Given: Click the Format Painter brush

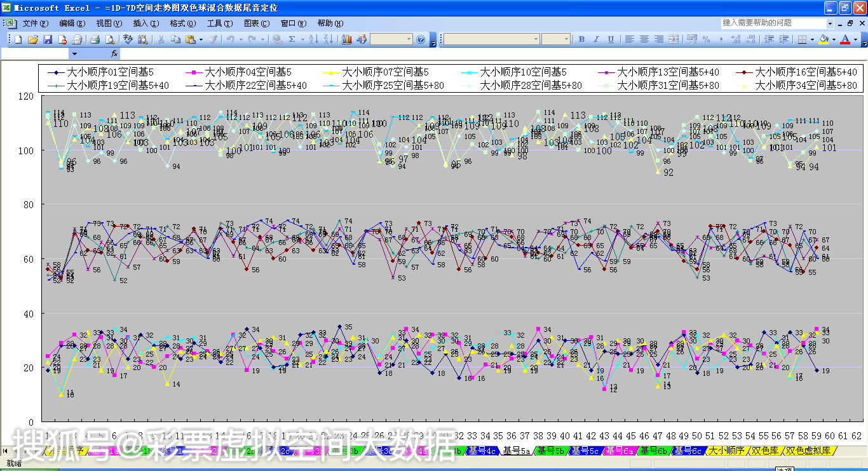Looking at the screenshot, I should [213, 39].
